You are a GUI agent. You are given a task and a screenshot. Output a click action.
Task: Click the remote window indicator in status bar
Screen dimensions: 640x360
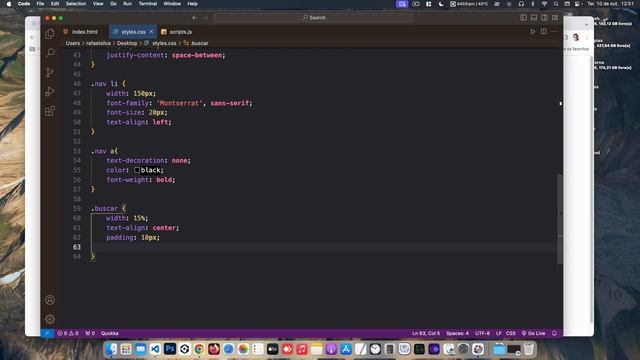(x=47, y=333)
